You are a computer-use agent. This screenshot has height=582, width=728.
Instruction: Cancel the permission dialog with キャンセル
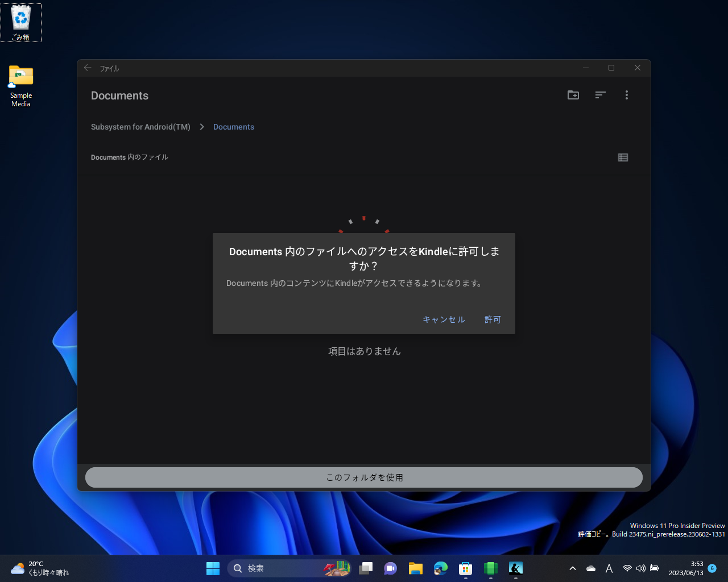[444, 319]
